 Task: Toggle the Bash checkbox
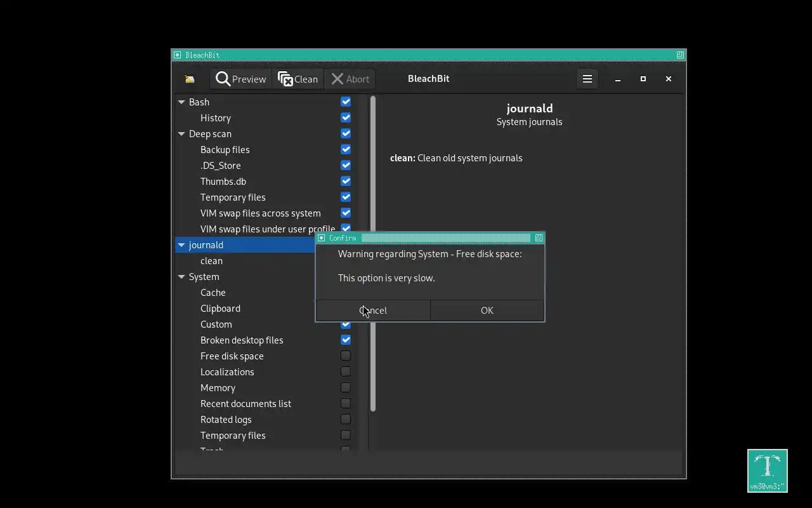tap(346, 102)
